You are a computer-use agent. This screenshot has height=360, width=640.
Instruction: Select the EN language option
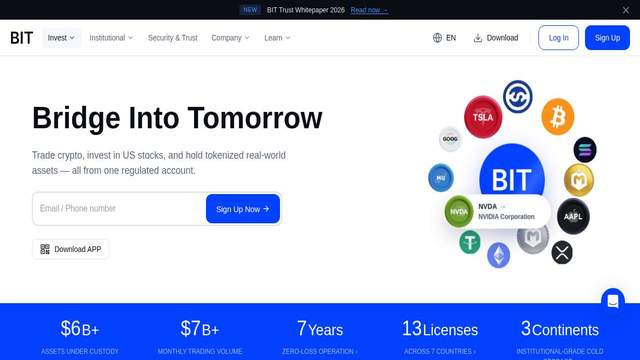(451, 38)
